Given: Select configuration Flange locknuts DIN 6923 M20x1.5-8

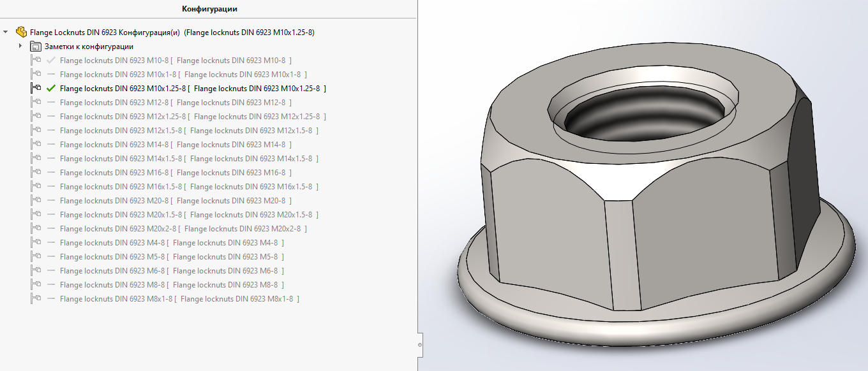Looking at the screenshot, I should [x=189, y=215].
